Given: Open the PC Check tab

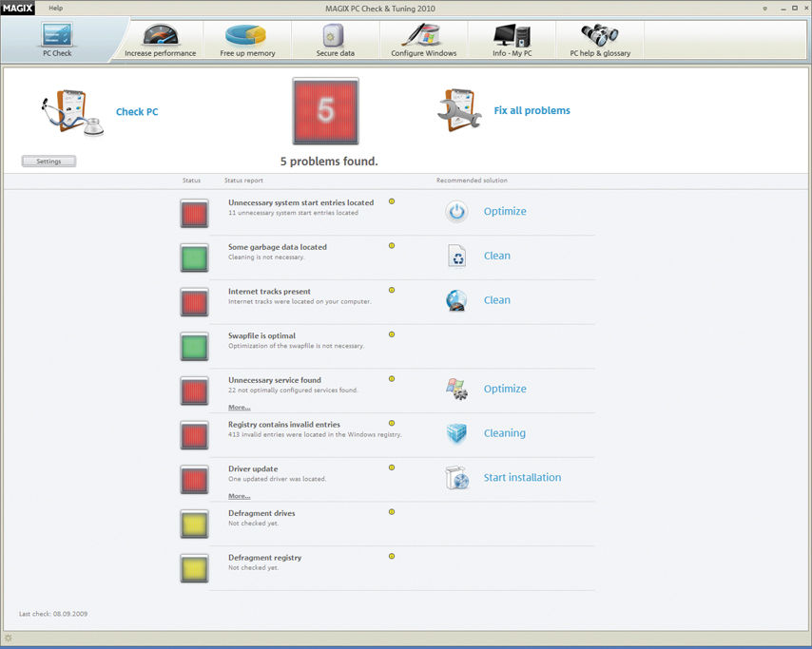Looking at the screenshot, I should (x=57, y=40).
